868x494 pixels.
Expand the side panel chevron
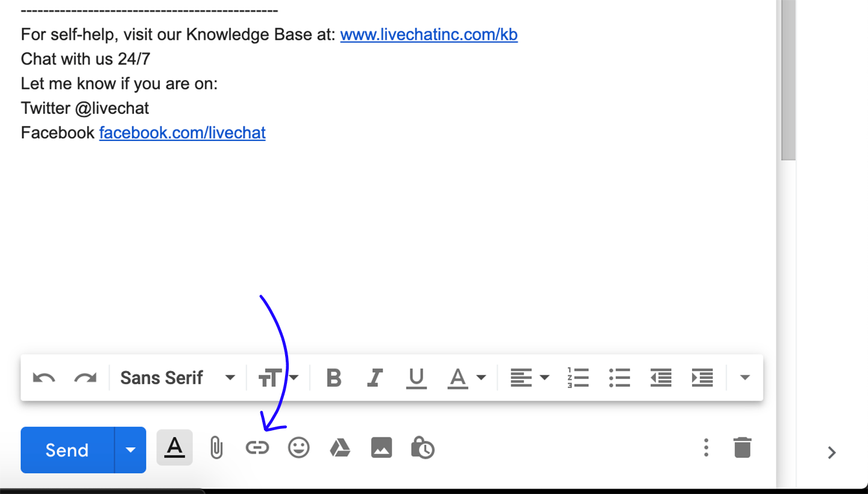pyautogui.click(x=832, y=452)
